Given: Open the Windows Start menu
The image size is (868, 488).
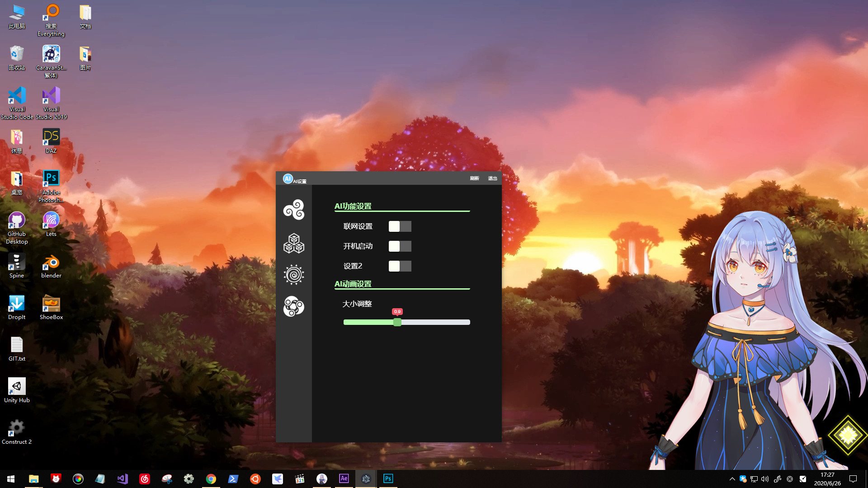Looking at the screenshot, I should click(10, 479).
